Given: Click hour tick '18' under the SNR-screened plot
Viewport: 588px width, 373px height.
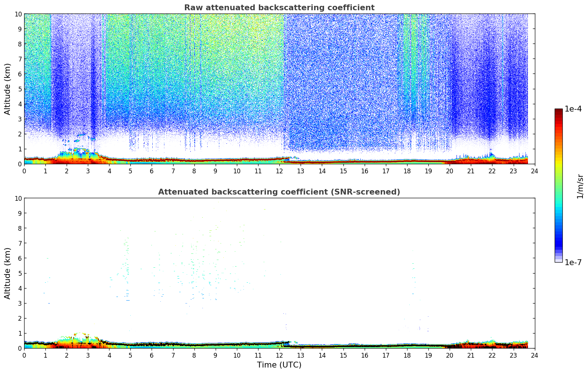Looking at the screenshot, I should pos(407,355).
